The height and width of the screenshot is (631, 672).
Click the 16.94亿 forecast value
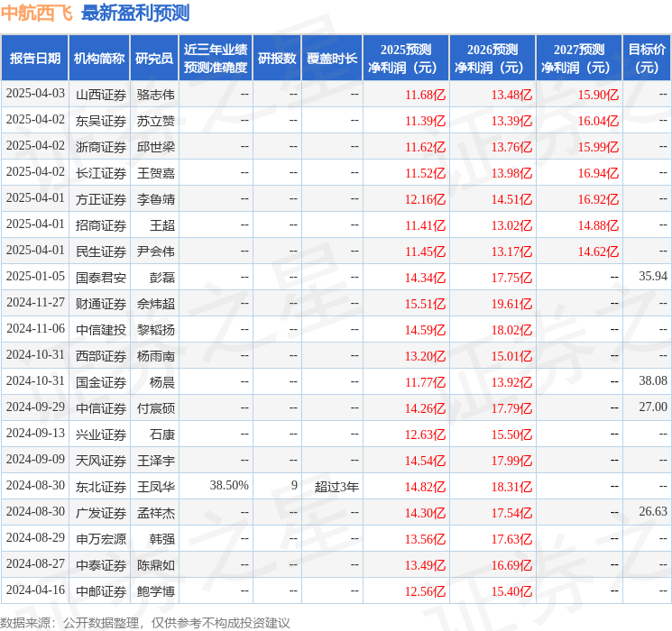(598, 173)
